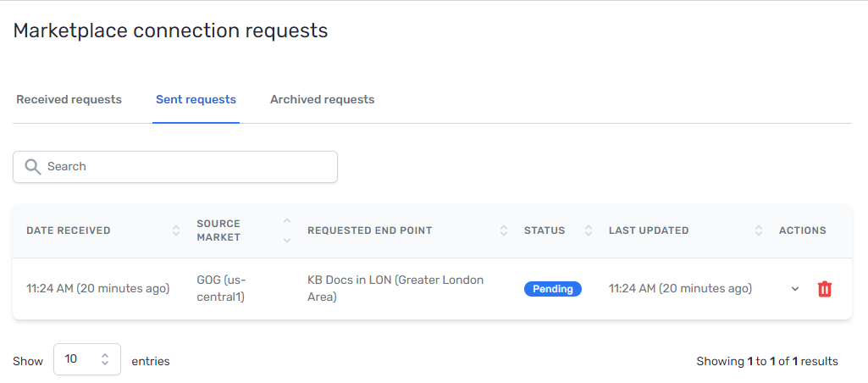Select the Sent requests tab
This screenshot has height=383, width=868.
[196, 99]
